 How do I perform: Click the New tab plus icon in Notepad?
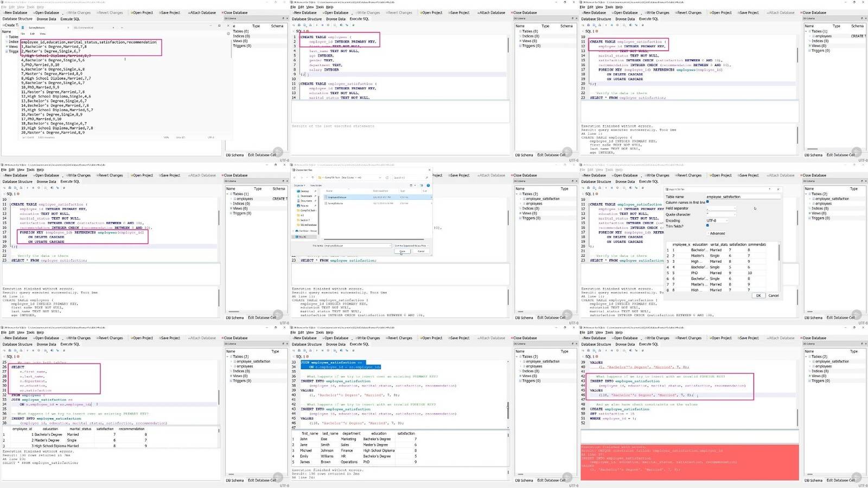(122, 28)
